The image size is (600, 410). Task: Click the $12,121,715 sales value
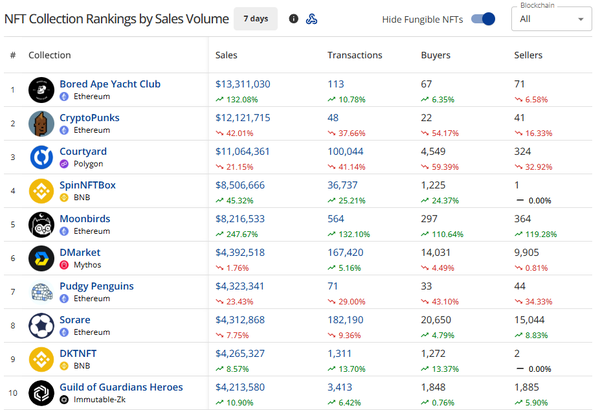click(x=243, y=118)
